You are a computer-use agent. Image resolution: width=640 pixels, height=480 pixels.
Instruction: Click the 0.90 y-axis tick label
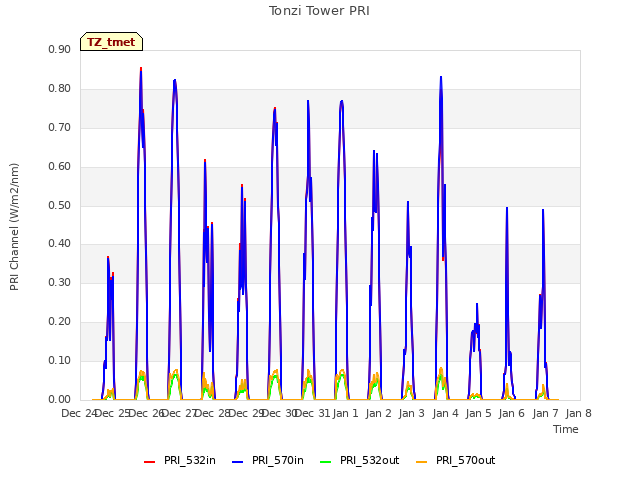60,50
